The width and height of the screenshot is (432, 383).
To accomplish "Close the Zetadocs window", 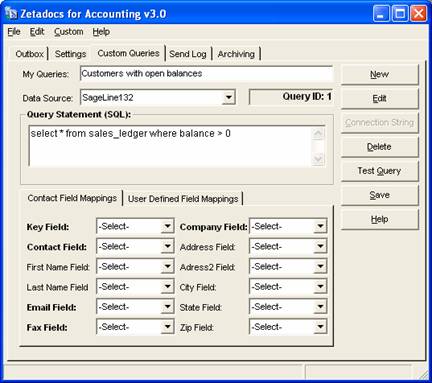I will (x=418, y=14).
